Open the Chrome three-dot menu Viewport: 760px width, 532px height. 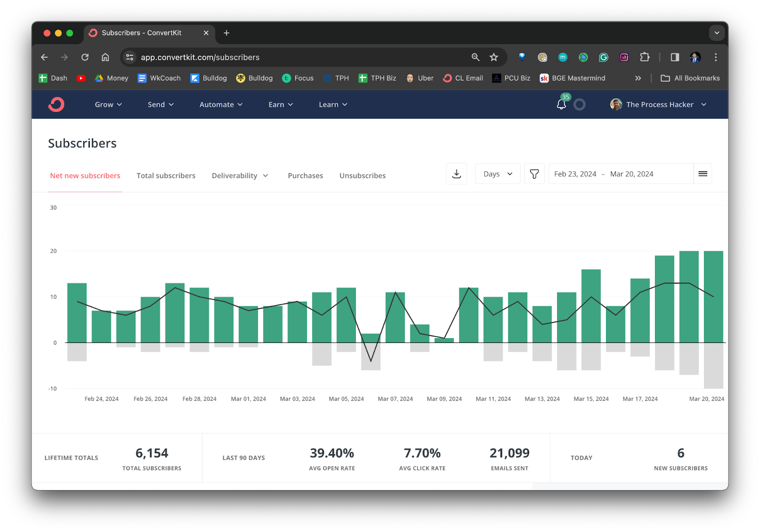[716, 57]
